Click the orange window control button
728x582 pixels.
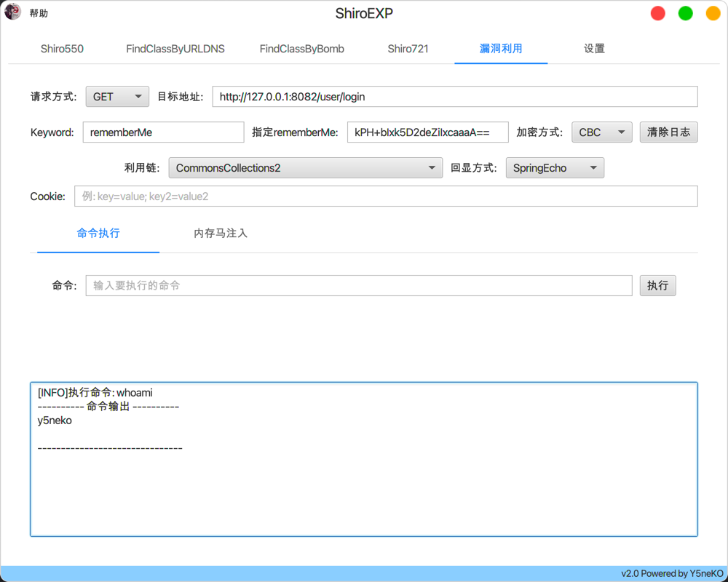713,13
